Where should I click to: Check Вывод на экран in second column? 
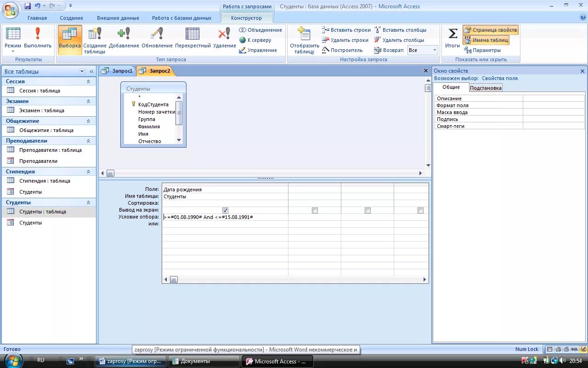315,210
